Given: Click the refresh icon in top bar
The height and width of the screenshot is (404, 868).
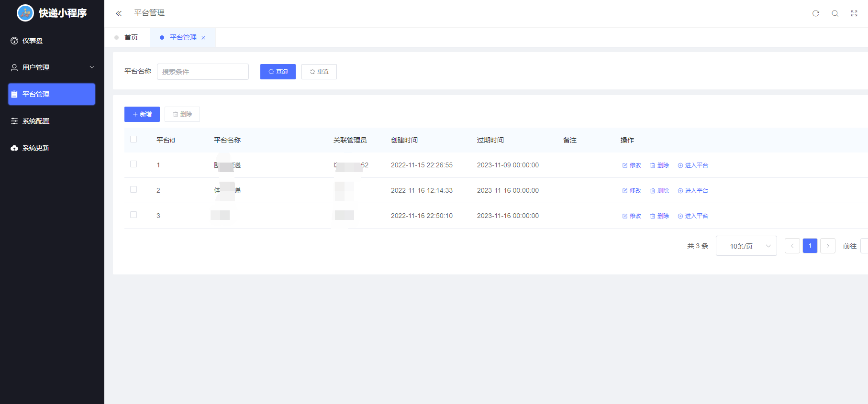Looking at the screenshot, I should point(816,13).
